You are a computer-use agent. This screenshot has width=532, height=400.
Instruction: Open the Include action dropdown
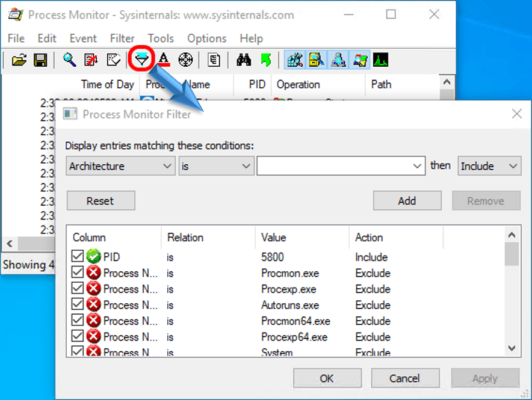point(489,166)
